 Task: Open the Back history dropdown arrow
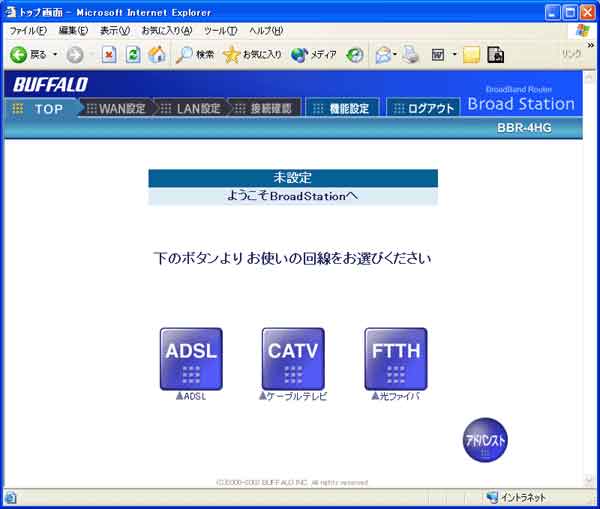point(55,55)
